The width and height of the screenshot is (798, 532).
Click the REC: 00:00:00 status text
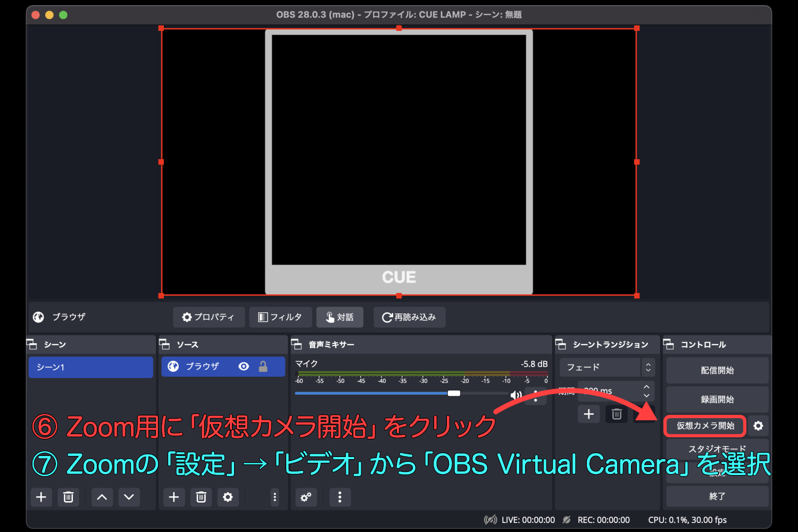[x=604, y=520]
